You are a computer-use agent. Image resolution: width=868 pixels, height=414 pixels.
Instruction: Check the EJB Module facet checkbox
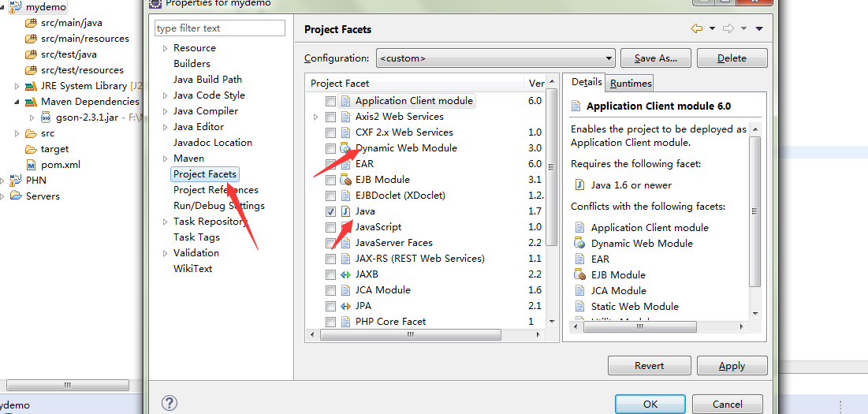[330, 180]
